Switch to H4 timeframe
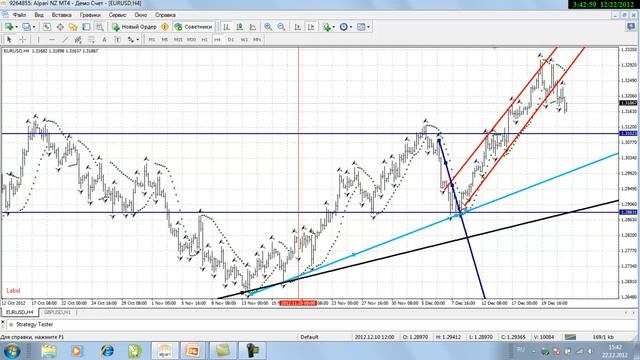This screenshot has width=640, height=360. pos(218,40)
